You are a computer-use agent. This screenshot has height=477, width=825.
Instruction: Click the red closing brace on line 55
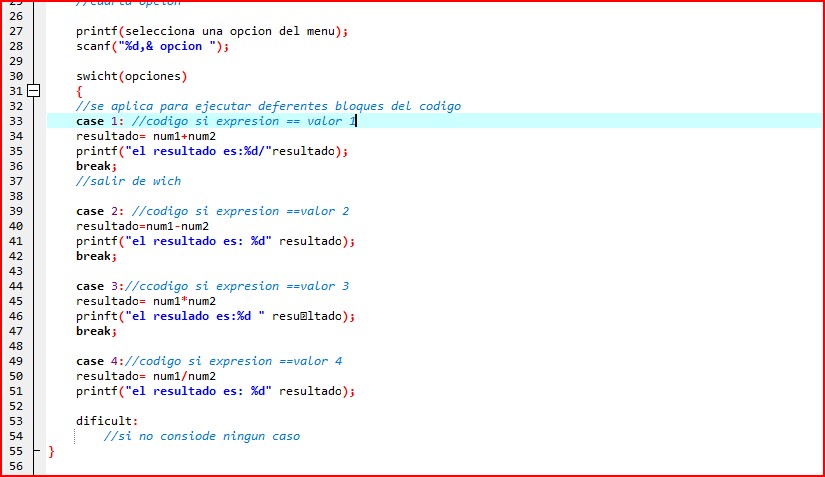tap(51, 451)
